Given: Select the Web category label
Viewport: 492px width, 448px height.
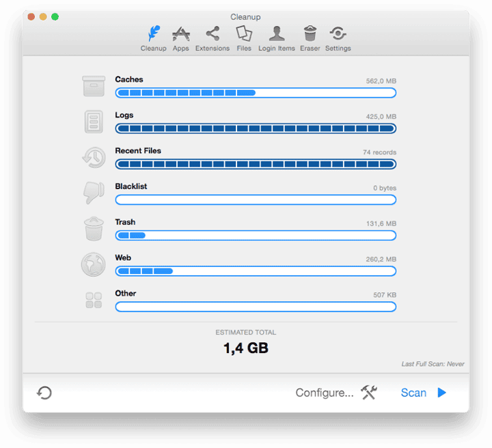Looking at the screenshot, I should 123,257.
